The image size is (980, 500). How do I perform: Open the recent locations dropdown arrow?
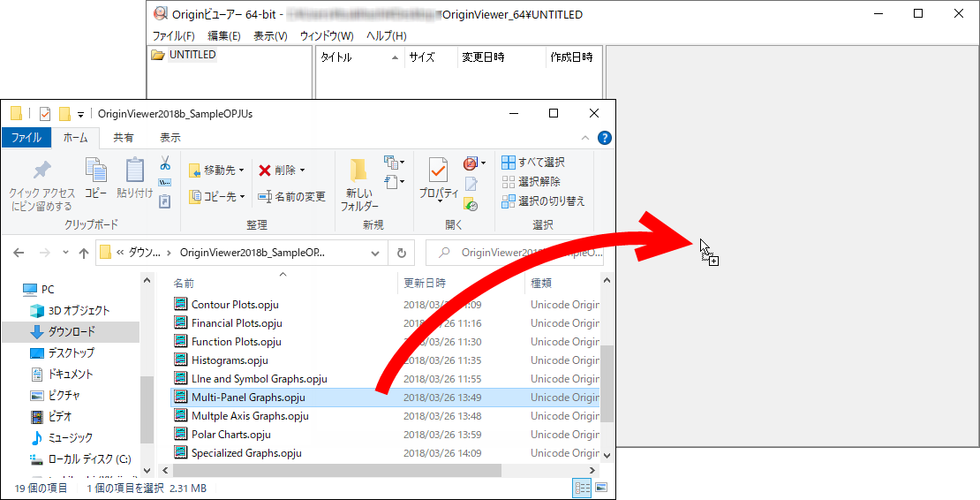tap(65, 254)
